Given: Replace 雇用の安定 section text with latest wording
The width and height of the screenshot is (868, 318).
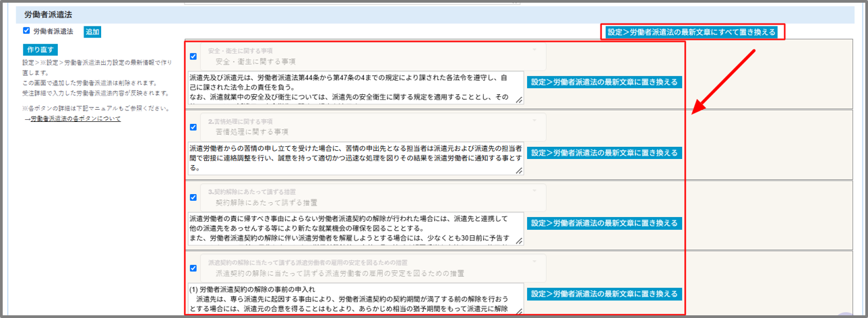Looking at the screenshot, I should tap(604, 294).
